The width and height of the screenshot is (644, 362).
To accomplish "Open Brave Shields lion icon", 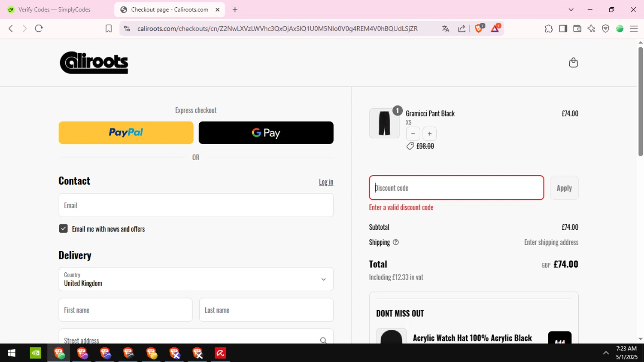I will click(479, 28).
